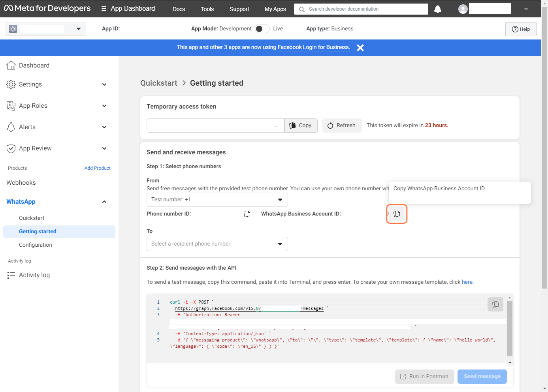This screenshot has height=392, width=548.
Task: Click the Meta for Developers logo
Action: (x=47, y=8)
